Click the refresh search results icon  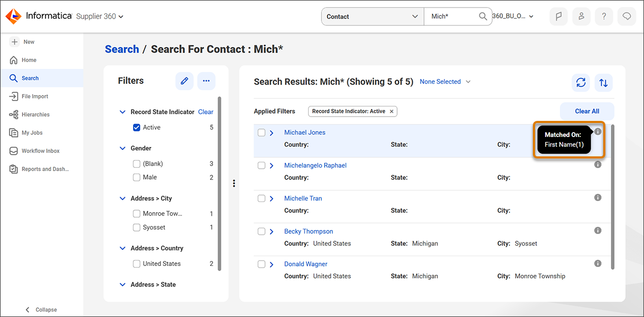(581, 83)
